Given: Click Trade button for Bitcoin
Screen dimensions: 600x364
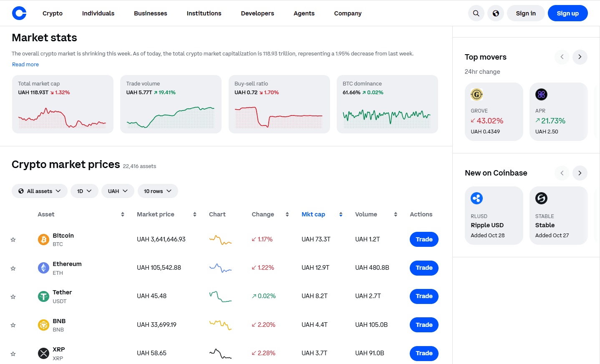Looking at the screenshot, I should pos(424,239).
